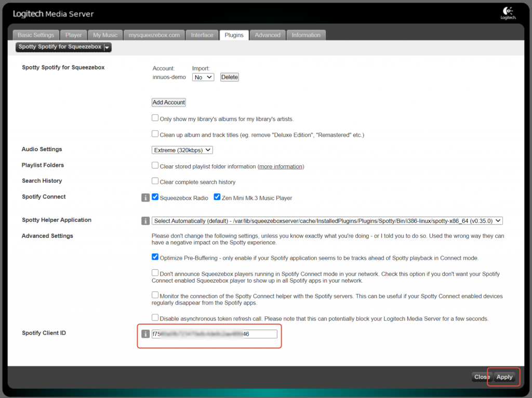Delete the innuos-demo account
This screenshot has width=532, height=398.
coord(229,77)
